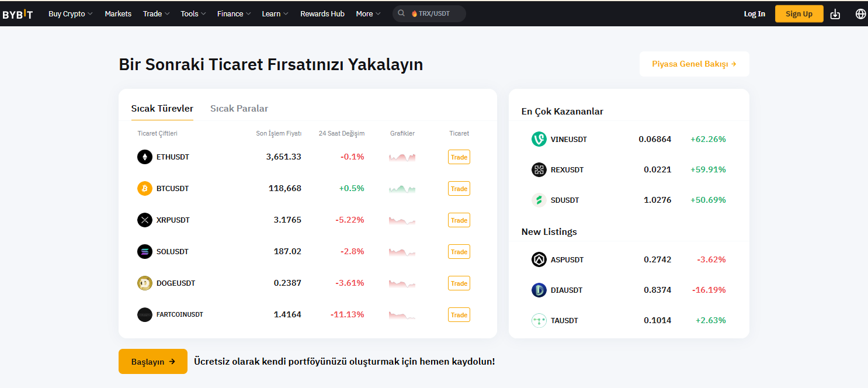
Task: Click the search magnifier icon
Action: point(401,13)
